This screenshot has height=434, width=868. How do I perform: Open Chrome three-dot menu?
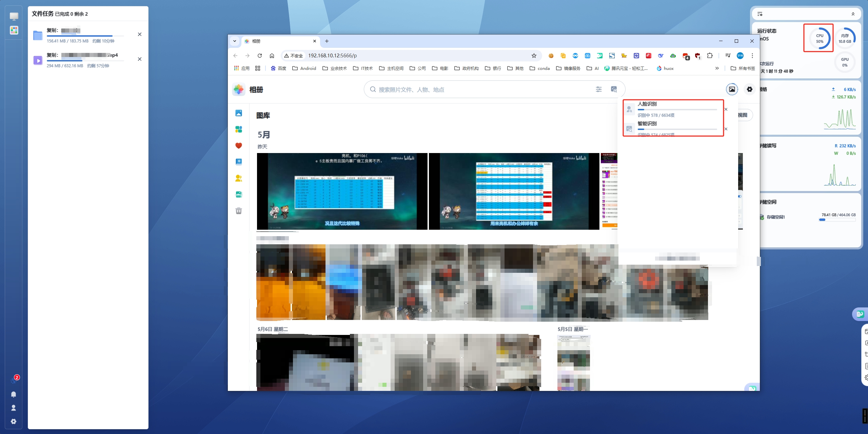[752, 56]
